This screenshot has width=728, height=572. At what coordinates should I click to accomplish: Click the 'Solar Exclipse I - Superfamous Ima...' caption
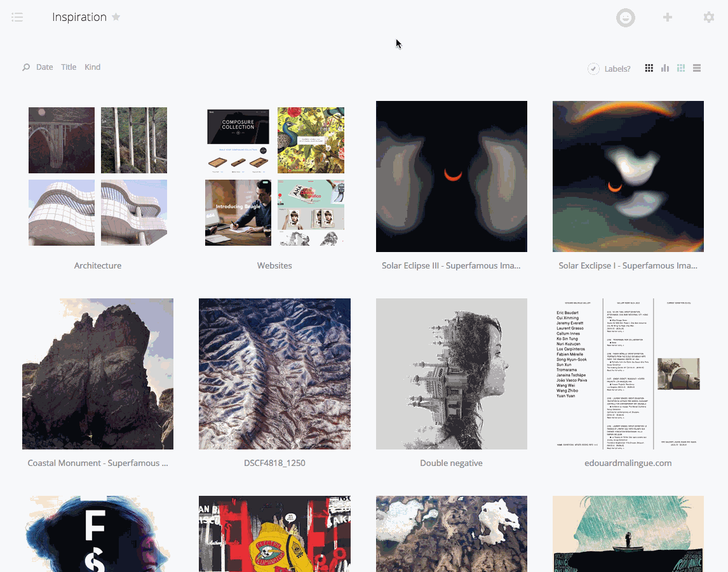[628, 266]
